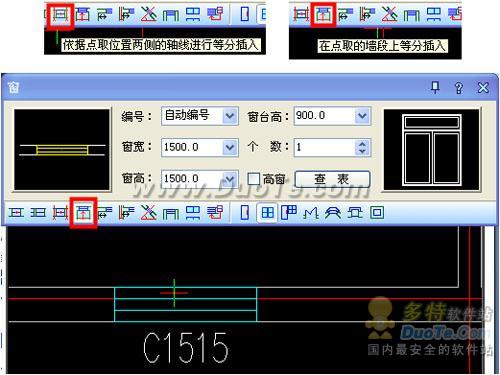Click the 查表 button
500x375 pixels.
(x=332, y=179)
